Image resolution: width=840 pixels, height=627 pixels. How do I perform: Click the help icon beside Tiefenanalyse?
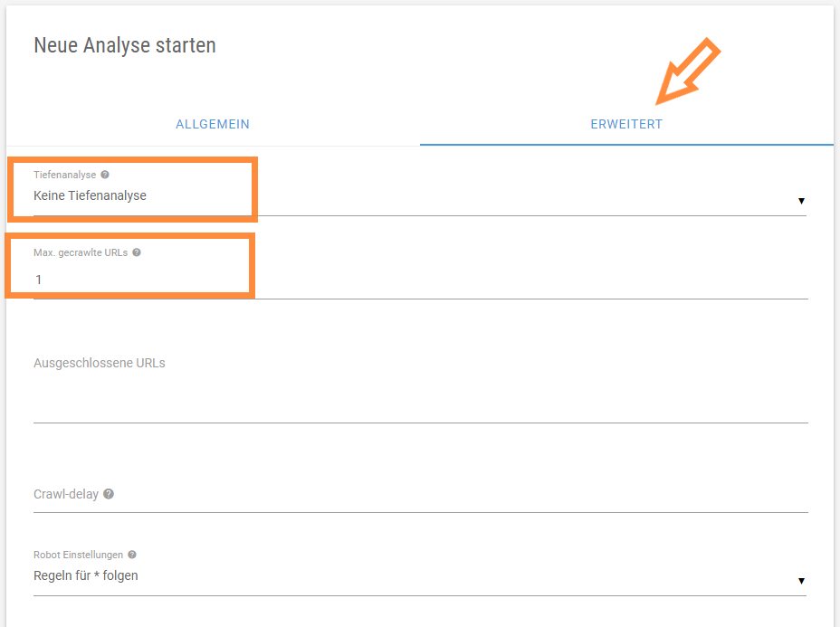[105, 175]
